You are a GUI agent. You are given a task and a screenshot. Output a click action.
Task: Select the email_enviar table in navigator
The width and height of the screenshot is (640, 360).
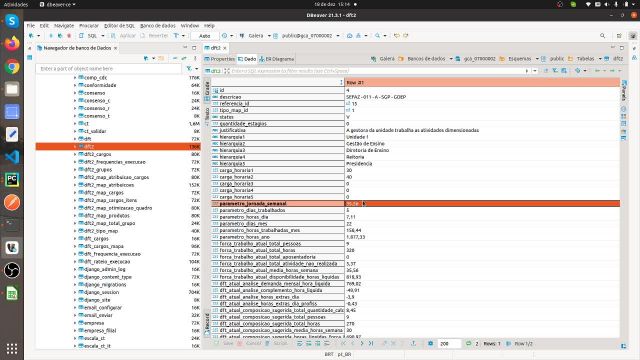(98, 315)
